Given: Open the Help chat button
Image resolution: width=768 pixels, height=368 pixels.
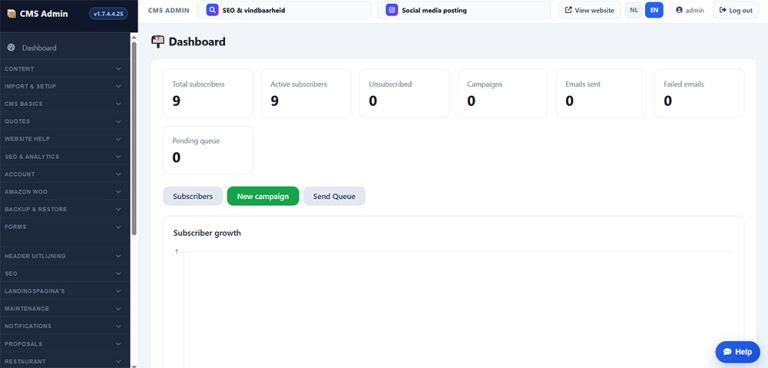Looking at the screenshot, I should click(738, 352).
